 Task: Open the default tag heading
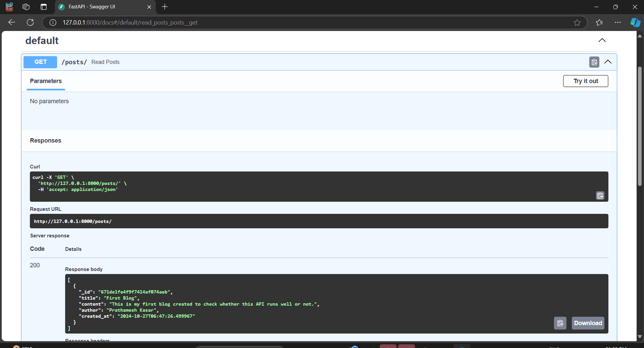coord(42,41)
